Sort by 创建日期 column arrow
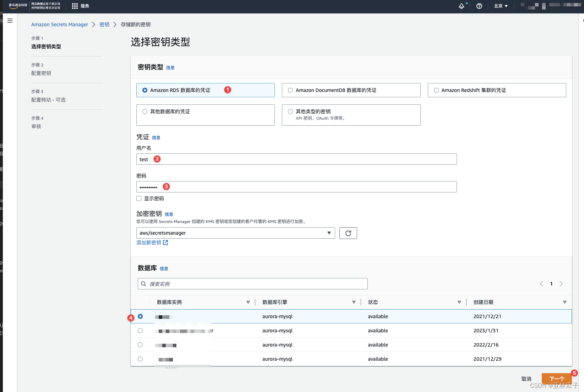 pos(565,302)
